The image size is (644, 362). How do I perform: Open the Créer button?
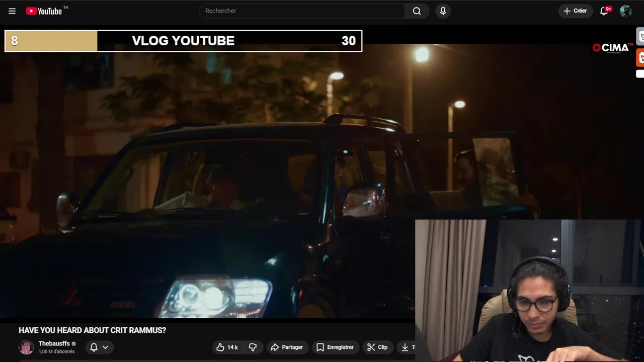pos(575,11)
